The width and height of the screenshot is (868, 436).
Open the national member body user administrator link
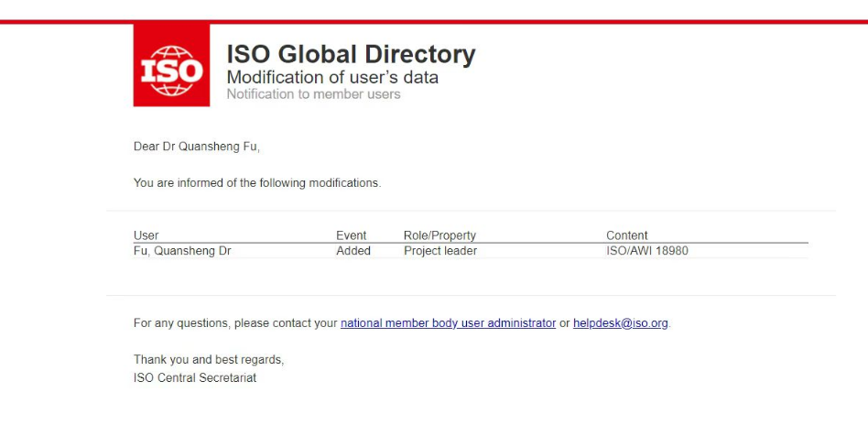click(x=448, y=323)
